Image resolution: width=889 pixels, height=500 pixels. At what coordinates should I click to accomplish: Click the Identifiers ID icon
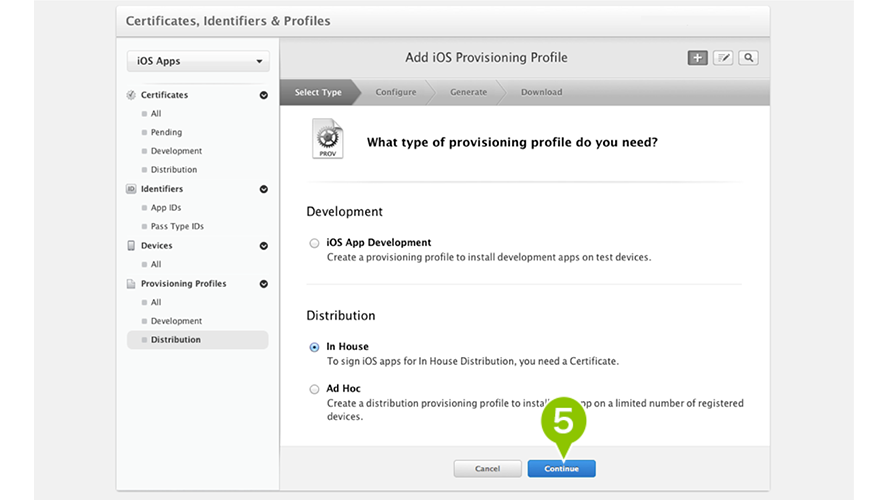click(x=131, y=189)
